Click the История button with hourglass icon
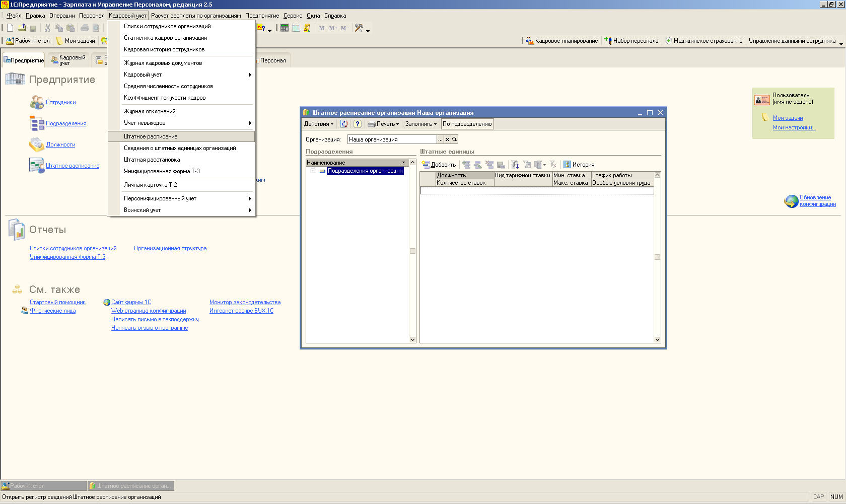Viewport: 846px width, 504px height. 579,165
